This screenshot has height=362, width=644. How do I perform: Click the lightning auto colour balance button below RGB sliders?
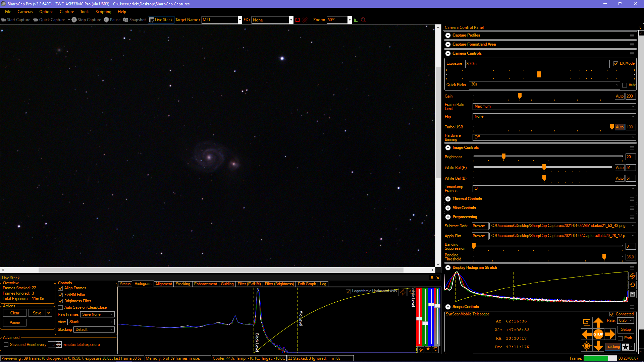tap(421, 349)
